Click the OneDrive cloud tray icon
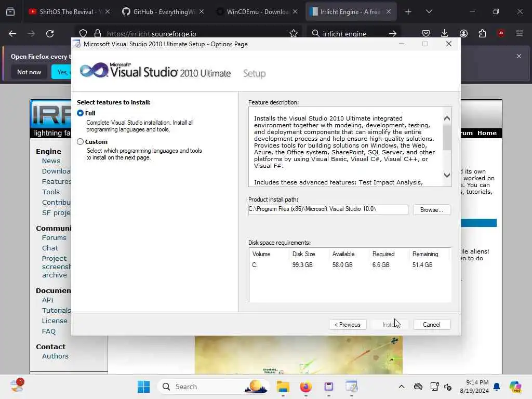 (x=418, y=387)
